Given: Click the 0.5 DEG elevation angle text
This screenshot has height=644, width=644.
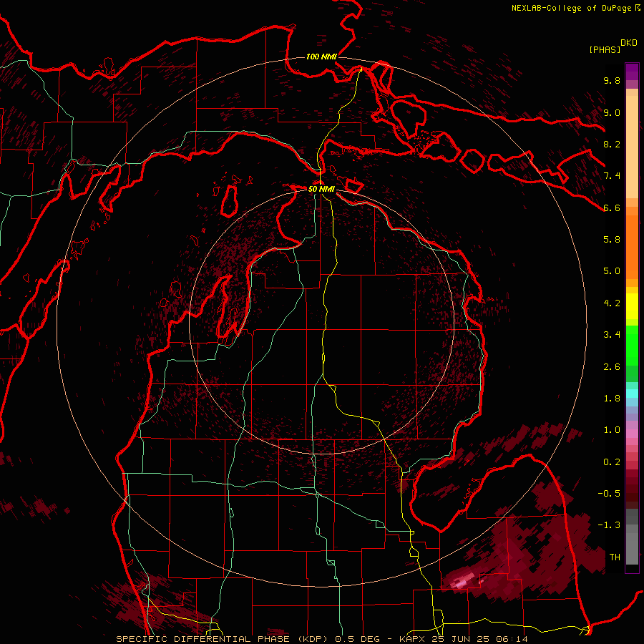Looking at the screenshot, I should 358,639.
